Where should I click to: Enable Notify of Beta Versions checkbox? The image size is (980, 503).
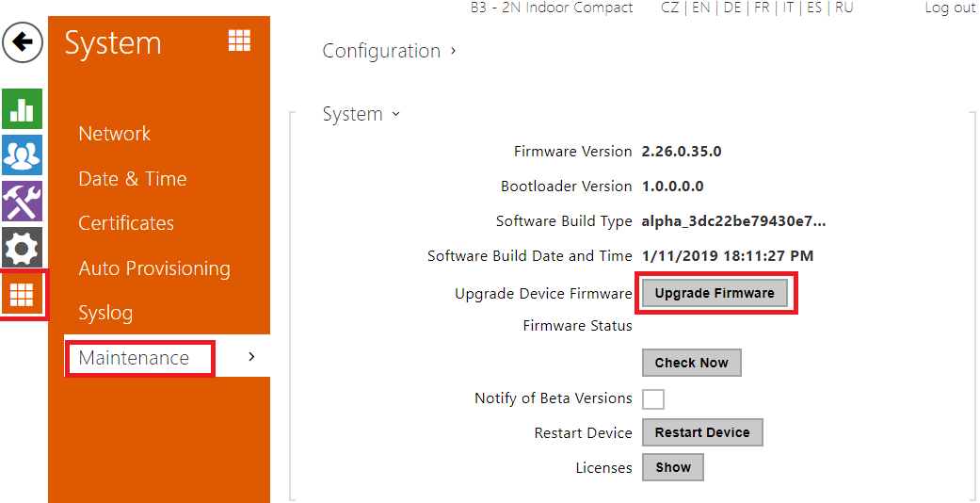tap(652, 398)
